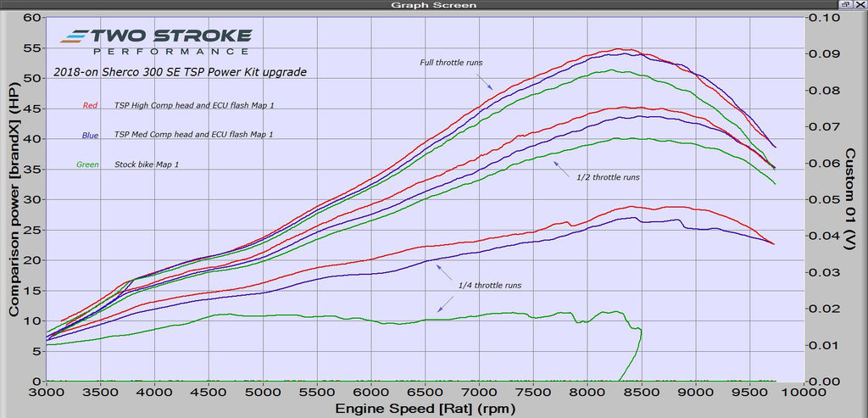Click the '8500' tick on the rpm axis
The width and height of the screenshot is (868, 418).
642,393
